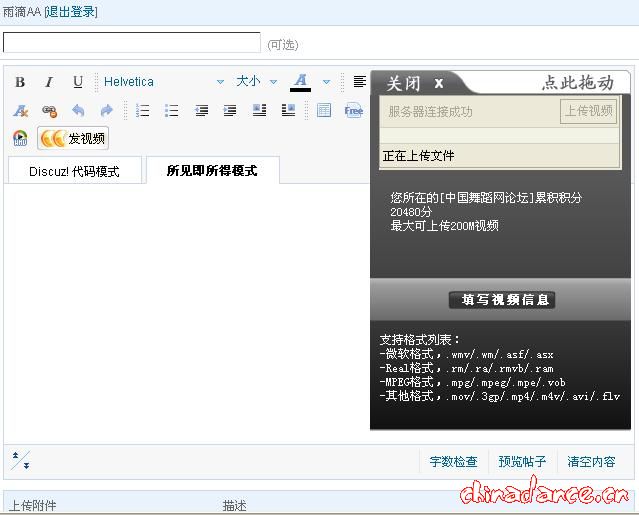Click the 正在上传文件 status text
Image resolution: width=639 pixels, height=515 pixels.
pos(419,155)
